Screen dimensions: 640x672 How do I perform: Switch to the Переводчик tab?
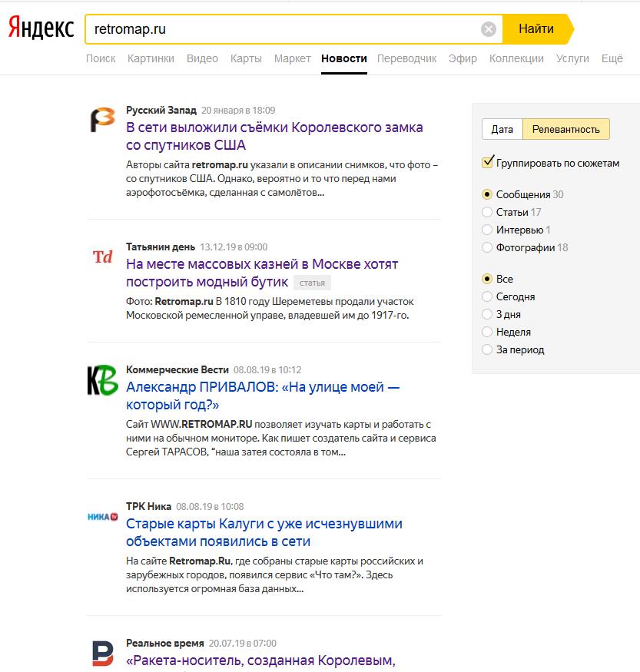point(406,58)
